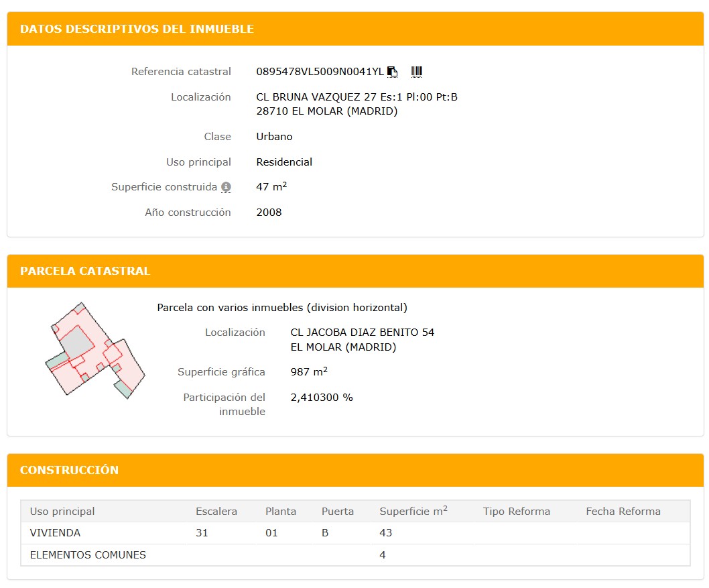Open the cadastral parcel map thumbnail
Viewport: 709px width, 588px height.
(x=94, y=350)
